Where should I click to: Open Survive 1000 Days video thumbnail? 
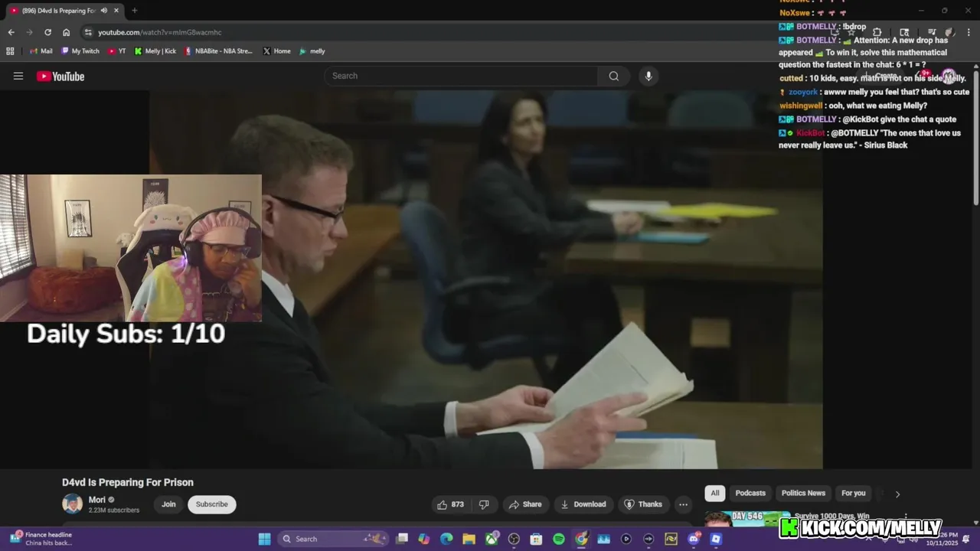coord(747,519)
